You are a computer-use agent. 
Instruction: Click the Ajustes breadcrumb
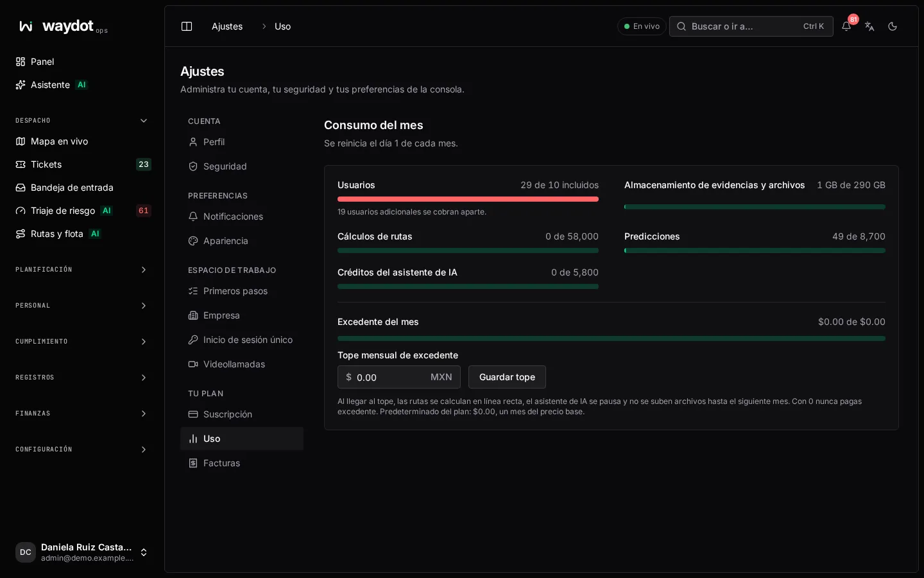pos(227,26)
